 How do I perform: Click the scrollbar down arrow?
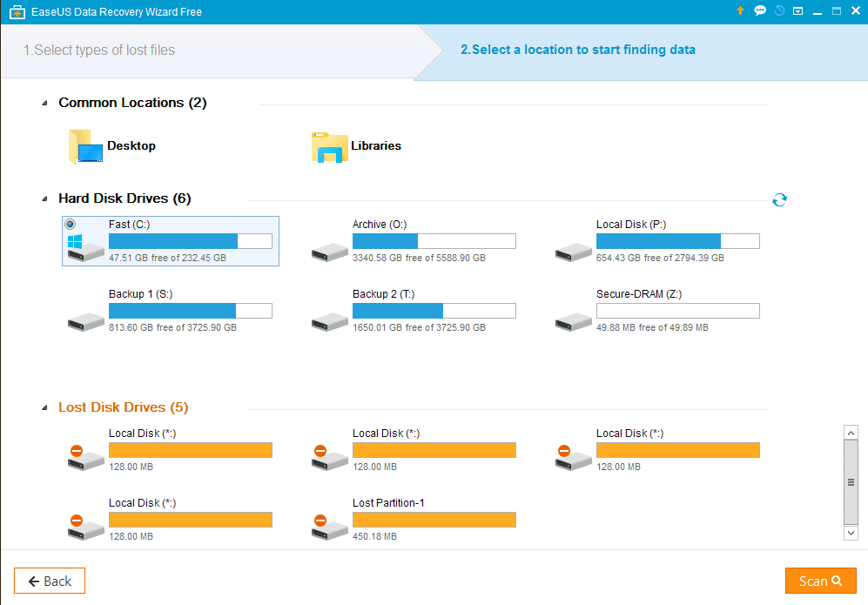[851, 533]
